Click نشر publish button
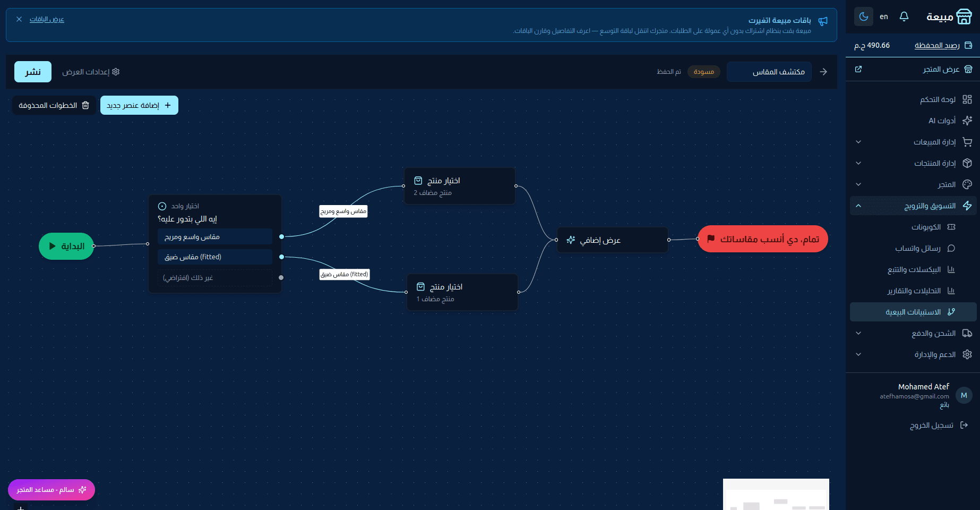Viewport: 980px width, 510px height. (x=33, y=72)
